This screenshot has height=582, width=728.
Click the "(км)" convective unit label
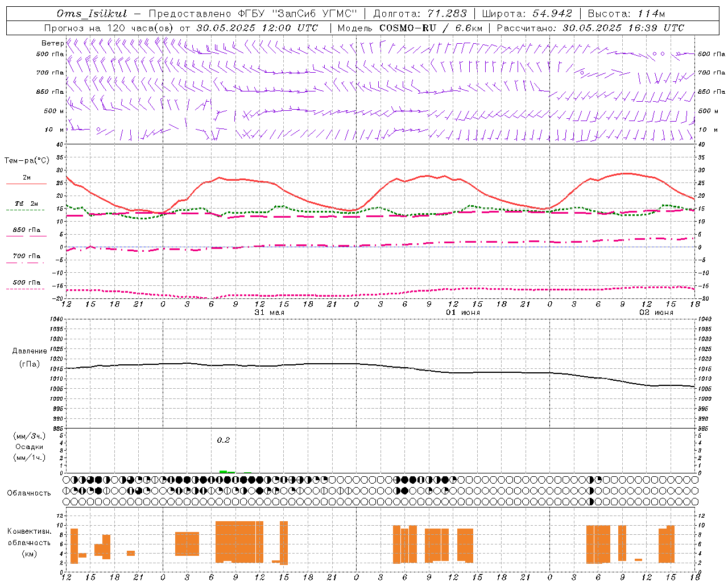pyautogui.click(x=30, y=554)
